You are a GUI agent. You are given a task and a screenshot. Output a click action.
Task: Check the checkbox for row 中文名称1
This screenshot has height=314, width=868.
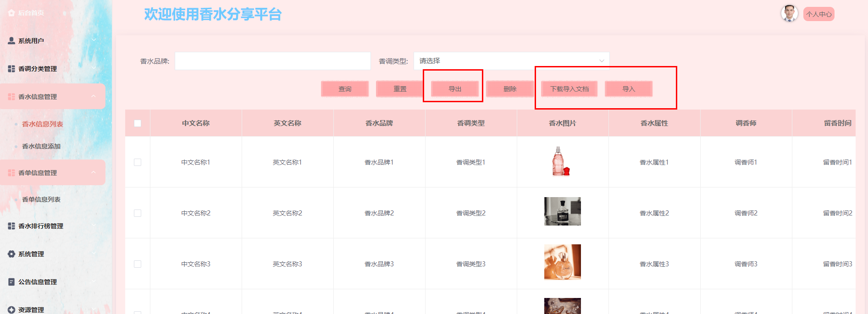[138, 162]
